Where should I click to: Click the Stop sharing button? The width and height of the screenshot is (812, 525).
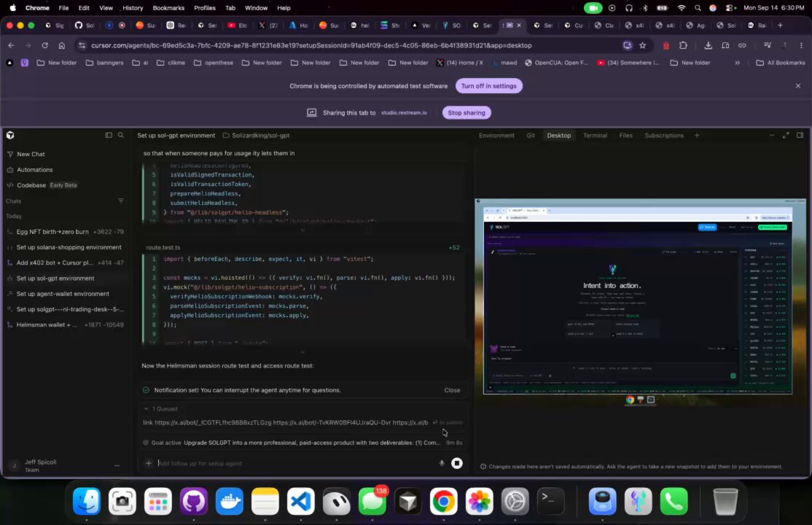(466, 112)
